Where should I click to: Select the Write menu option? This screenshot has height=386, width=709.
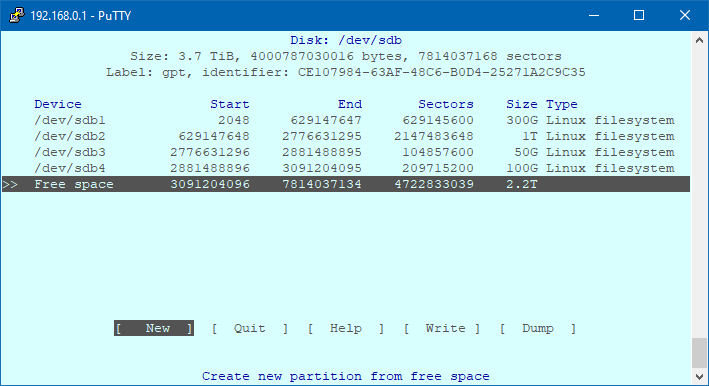pyautogui.click(x=442, y=328)
